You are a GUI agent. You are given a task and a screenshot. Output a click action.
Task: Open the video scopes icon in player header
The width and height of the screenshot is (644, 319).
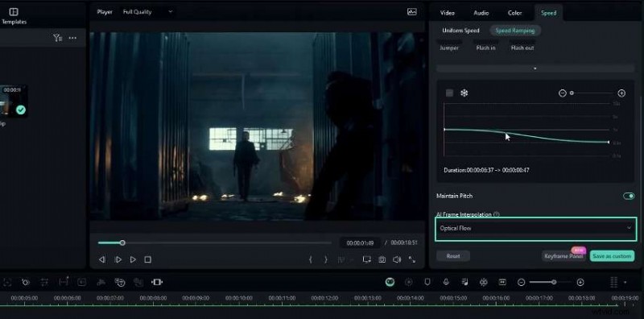[412, 12]
